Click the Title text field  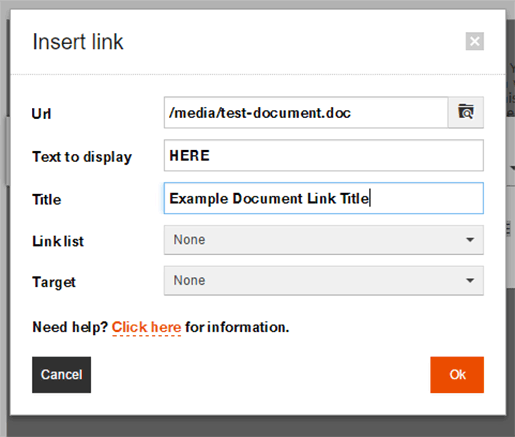pyautogui.click(x=324, y=198)
